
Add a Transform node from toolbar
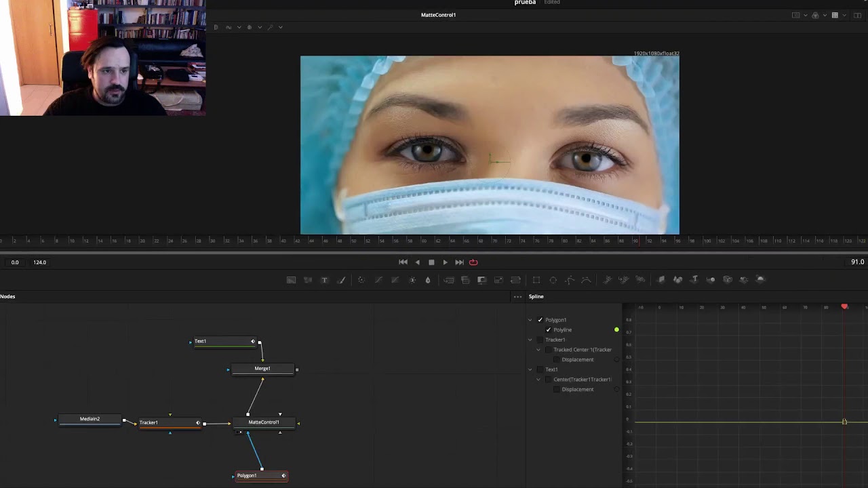coord(515,280)
